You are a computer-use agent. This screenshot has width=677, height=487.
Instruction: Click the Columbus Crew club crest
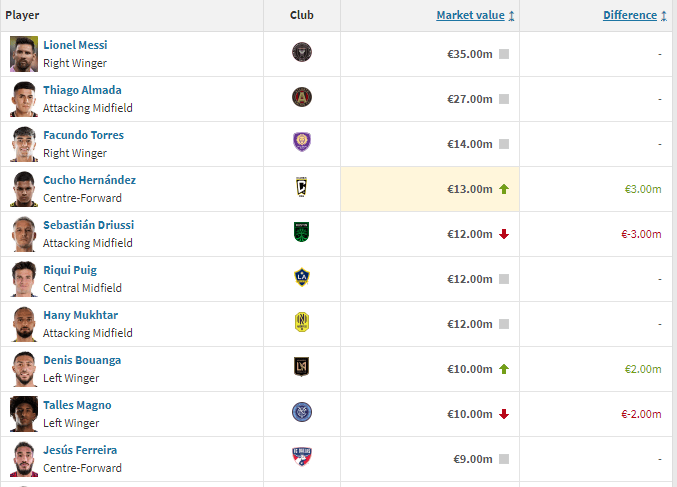(x=302, y=187)
